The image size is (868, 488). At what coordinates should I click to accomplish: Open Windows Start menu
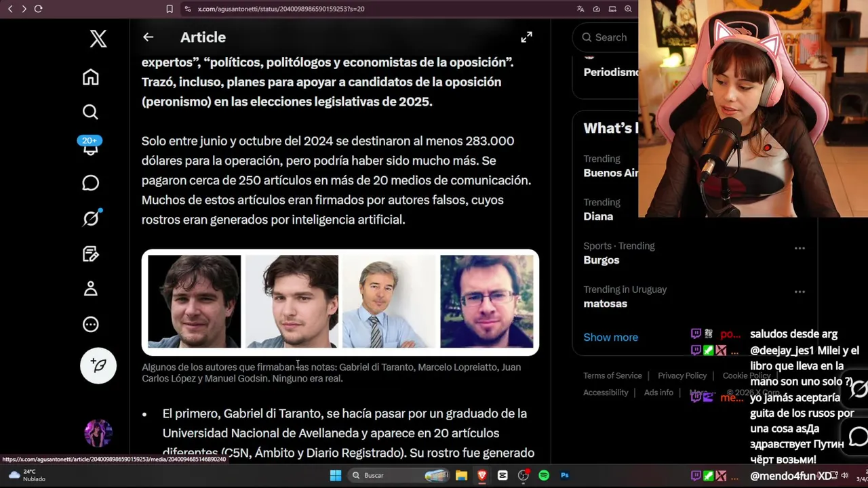click(x=336, y=475)
